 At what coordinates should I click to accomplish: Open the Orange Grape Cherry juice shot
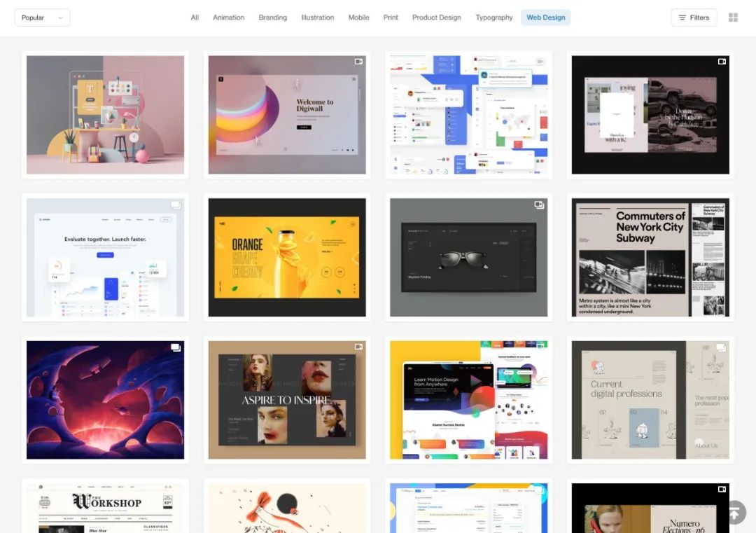click(x=287, y=258)
